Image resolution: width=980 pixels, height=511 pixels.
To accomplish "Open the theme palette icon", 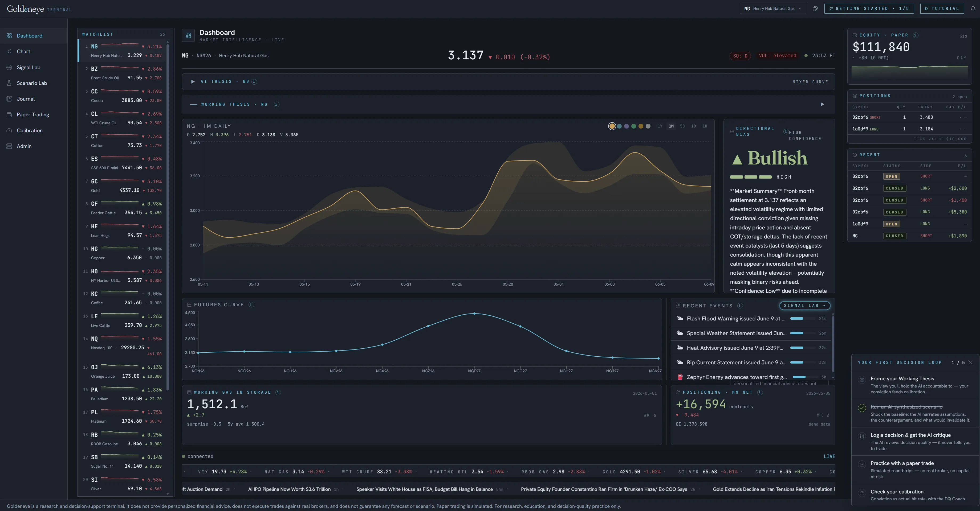I will (x=815, y=9).
